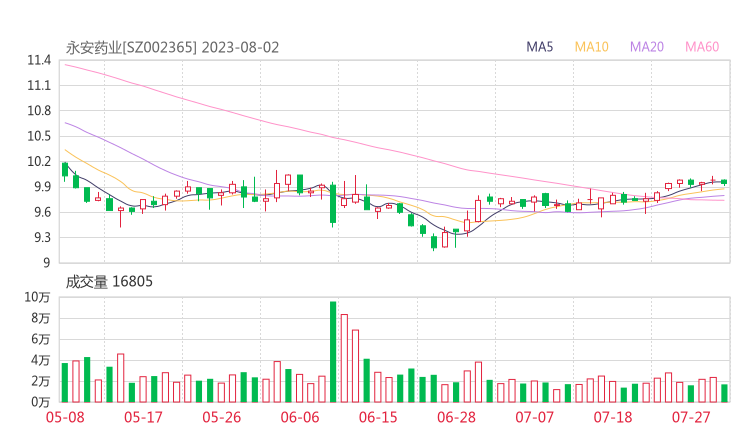Click the 10.2 price axis value

(x=39, y=161)
